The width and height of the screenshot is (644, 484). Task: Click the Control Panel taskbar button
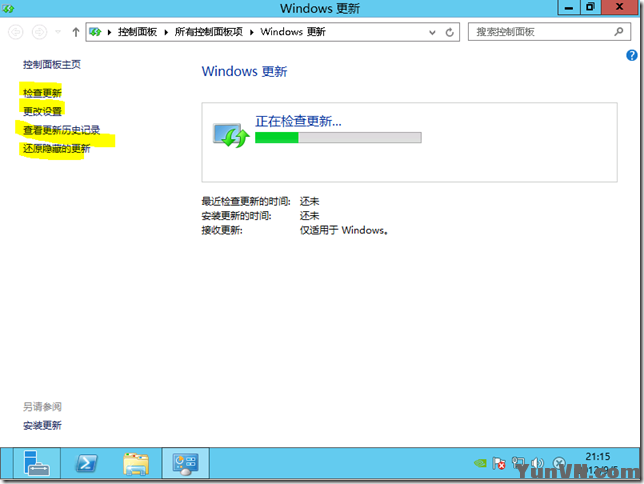186,463
